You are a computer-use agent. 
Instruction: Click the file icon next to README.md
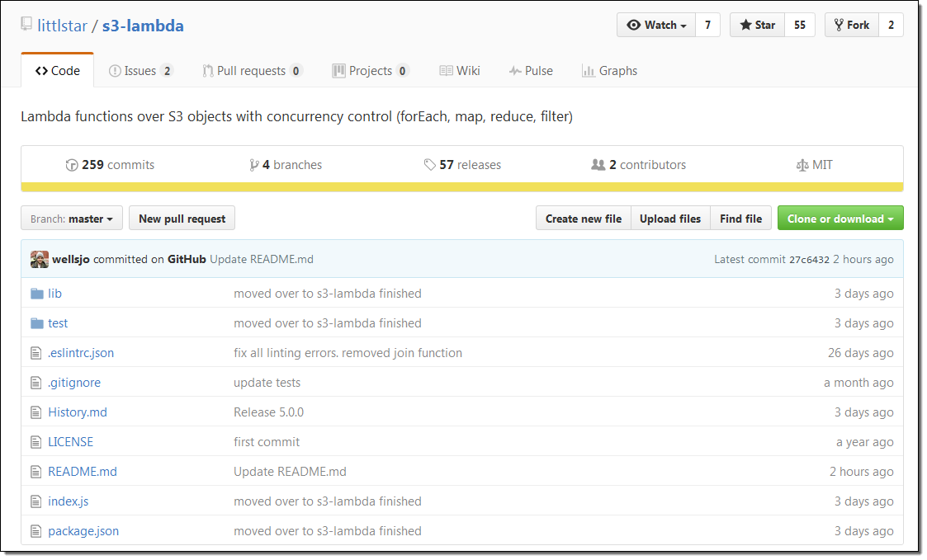point(36,472)
